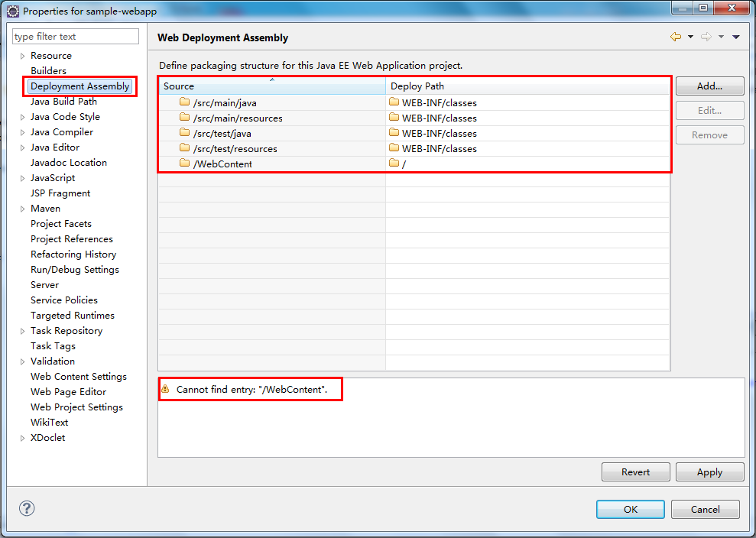Click the help question mark icon
The image size is (756, 538).
(27, 509)
